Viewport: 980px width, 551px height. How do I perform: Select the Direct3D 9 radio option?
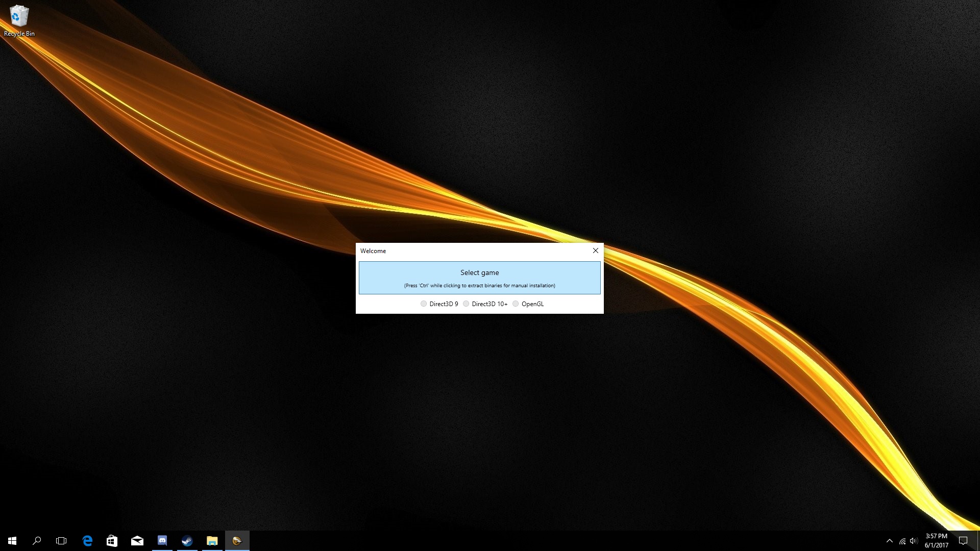424,304
